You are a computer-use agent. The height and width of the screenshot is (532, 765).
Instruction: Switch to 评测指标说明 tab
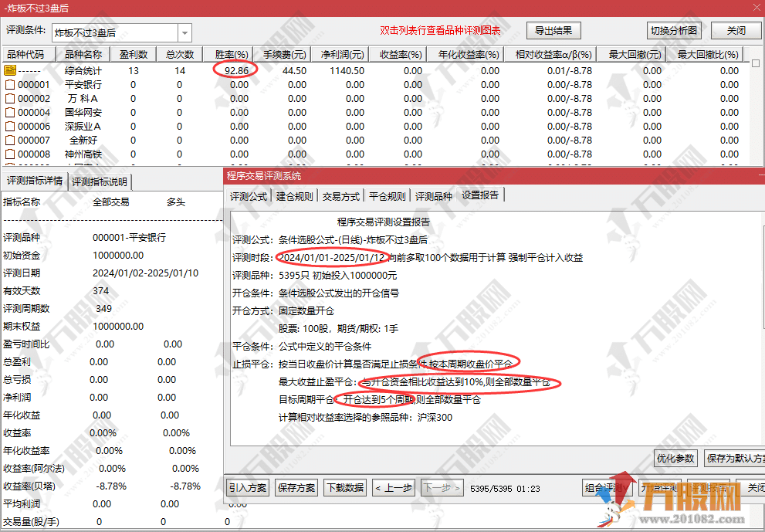[100, 182]
